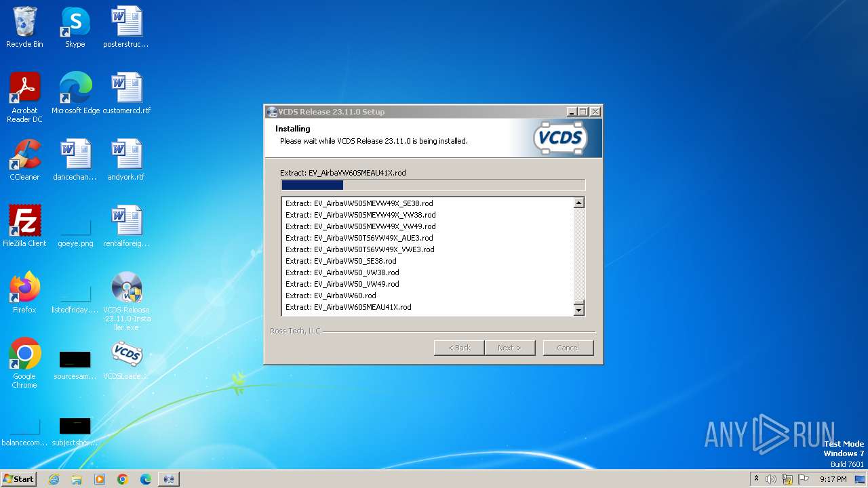Screen dimensions: 868x488
Task: Click the disabled Back button
Action: pyautogui.click(x=459, y=348)
